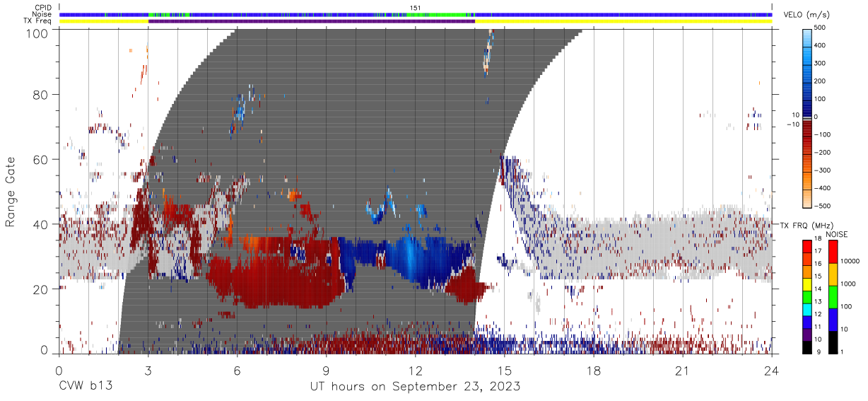The height and width of the screenshot is (401, 868).
Task: Click the 80 tick on Range Gate axis
Action: [41, 94]
